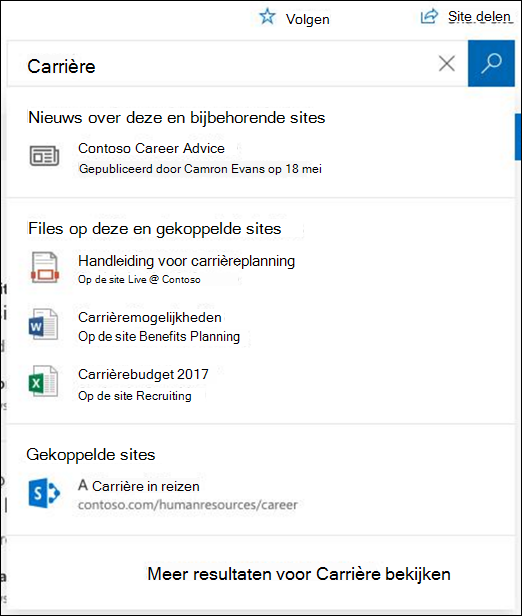
Task: Click the blue magnifier search button
Action: click(491, 63)
